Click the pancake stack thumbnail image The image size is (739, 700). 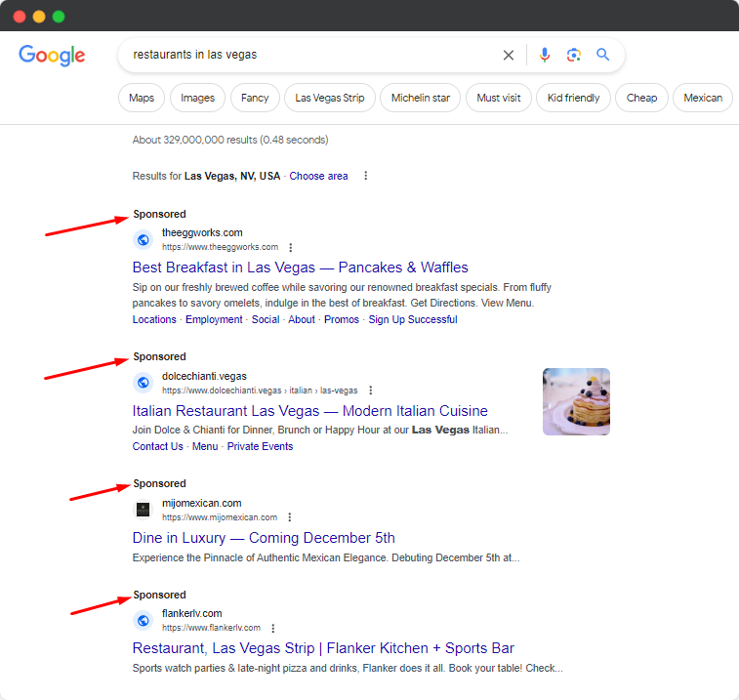click(x=576, y=401)
